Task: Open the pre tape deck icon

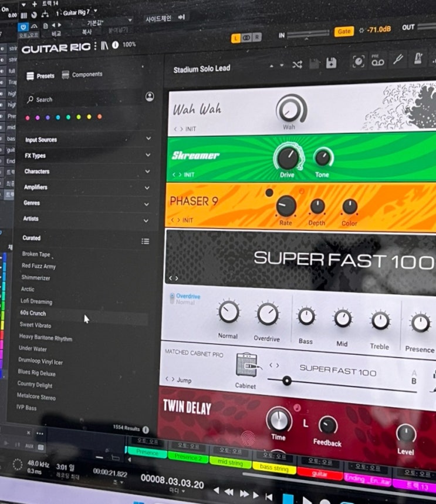Action: tap(377, 61)
